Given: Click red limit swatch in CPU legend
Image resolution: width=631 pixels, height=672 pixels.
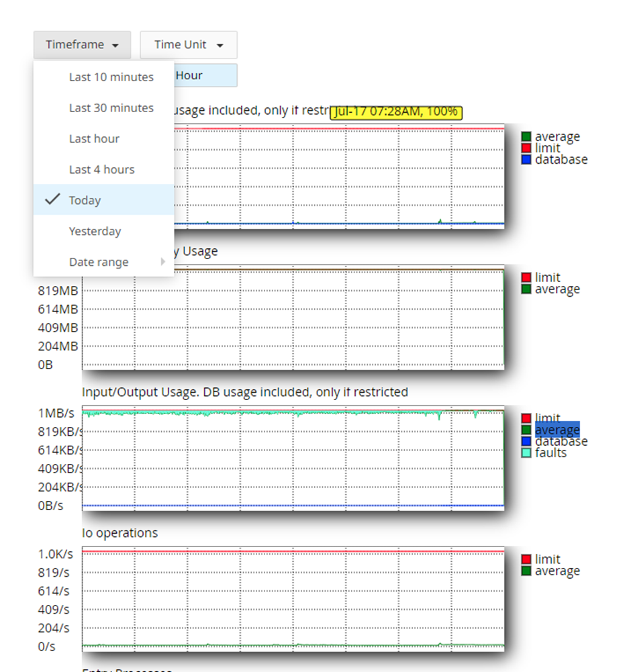Looking at the screenshot, I should coord(526,148).
